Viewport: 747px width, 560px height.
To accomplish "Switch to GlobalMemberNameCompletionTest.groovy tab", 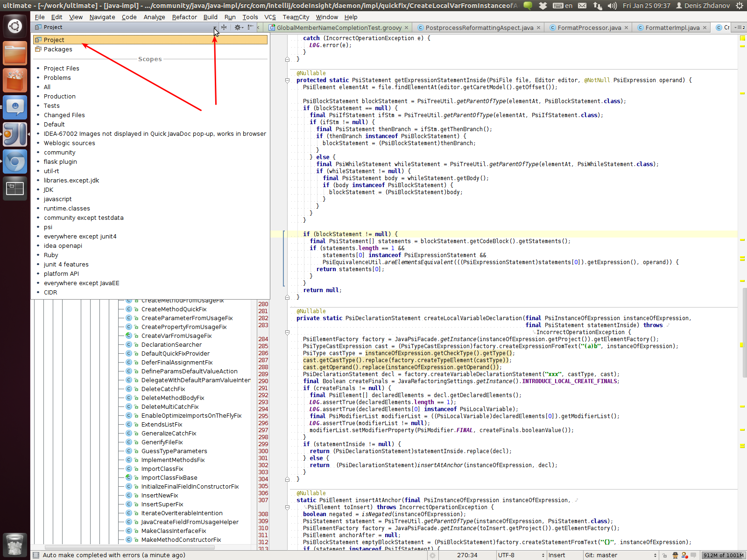I will coord(339,28).
